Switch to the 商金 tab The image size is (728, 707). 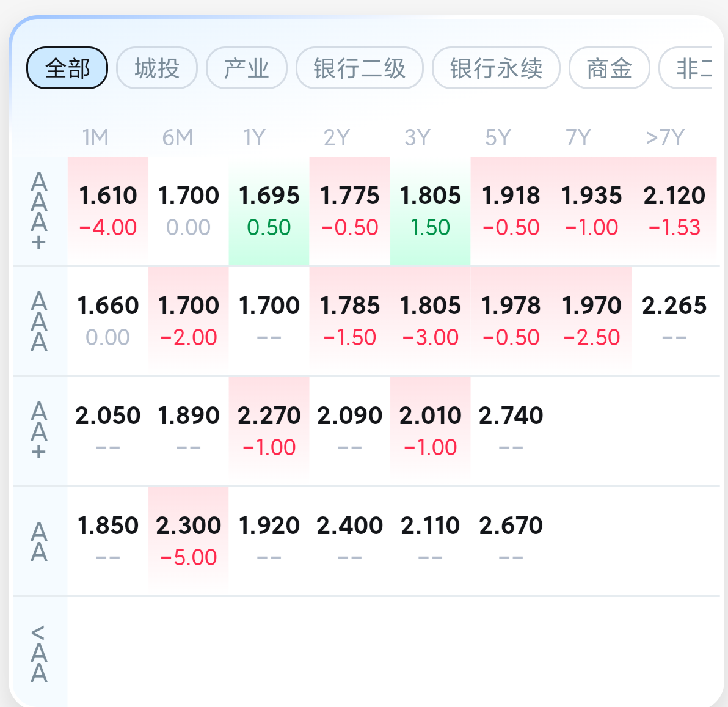point(609,68)
